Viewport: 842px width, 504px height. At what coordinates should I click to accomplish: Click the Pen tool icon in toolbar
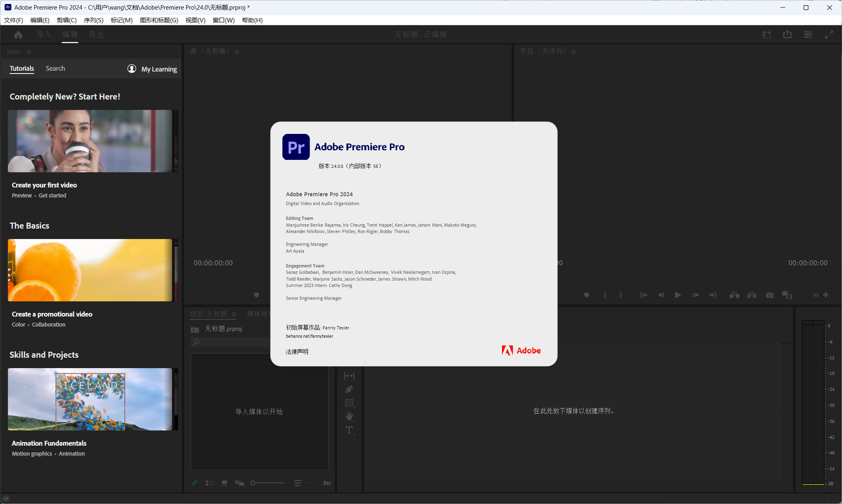tap(349, 388)
